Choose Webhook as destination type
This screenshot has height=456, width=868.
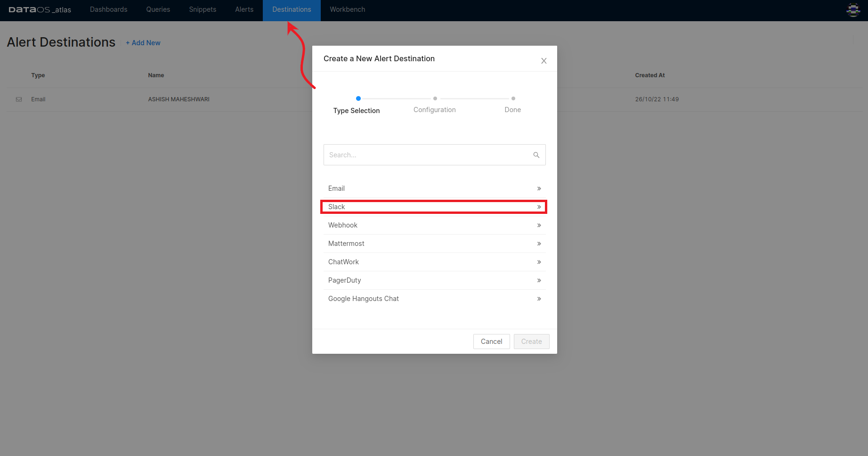click(x=434, y=225)
